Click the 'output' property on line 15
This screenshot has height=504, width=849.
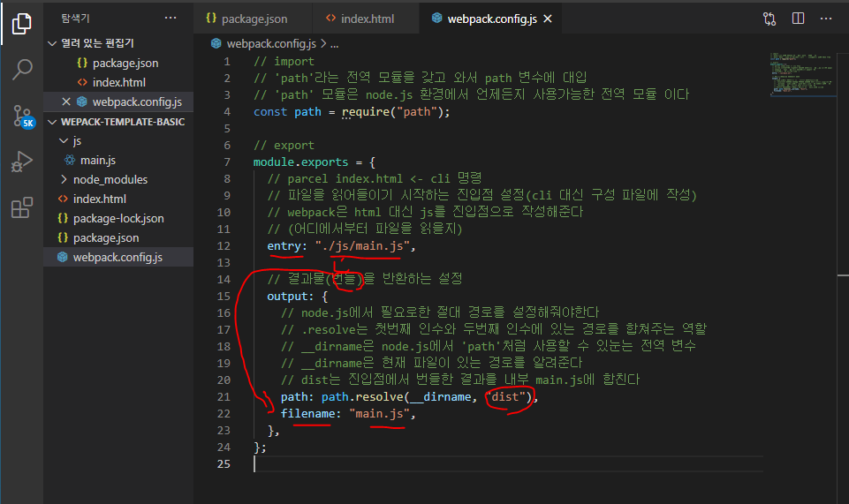[287, 297]
